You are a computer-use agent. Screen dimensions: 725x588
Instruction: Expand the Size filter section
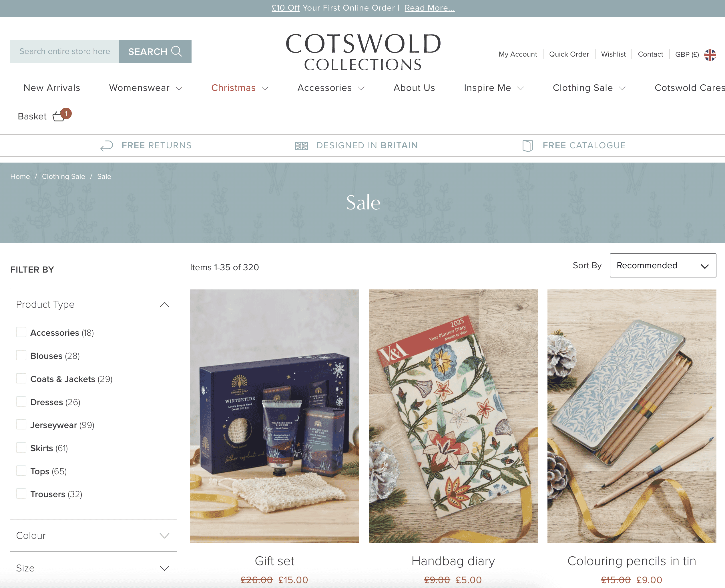click(93, 568)
